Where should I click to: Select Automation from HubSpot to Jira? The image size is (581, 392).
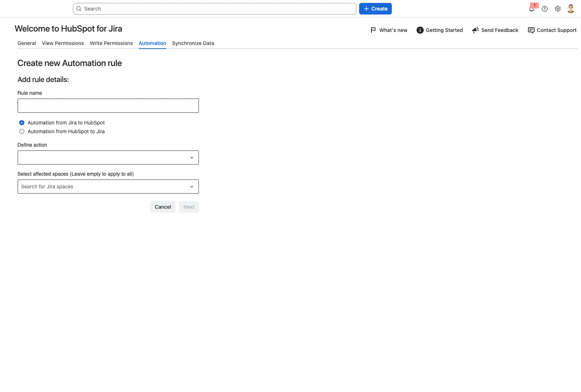tap(22, 131)
